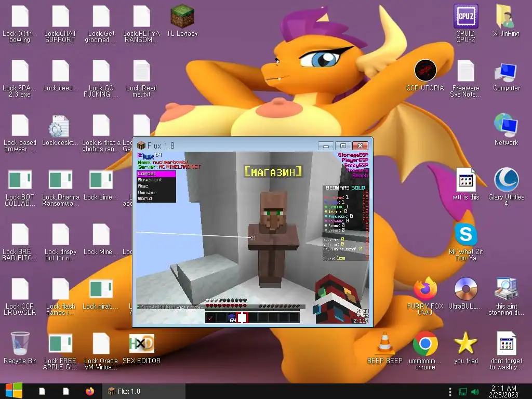Viewport: 532px width, 399px height.
Task: Select the Render category in Flux menu
Action: pos(156,192)
